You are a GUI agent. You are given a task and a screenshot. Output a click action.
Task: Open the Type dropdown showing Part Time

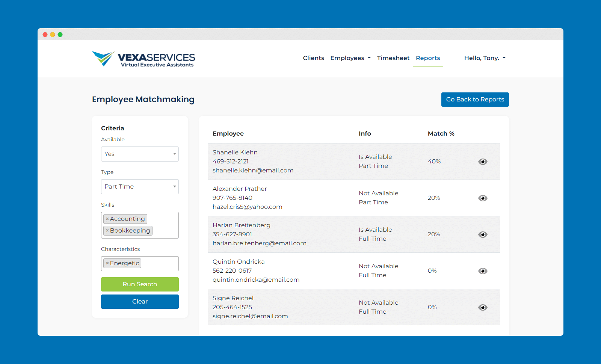[x=140, y=187]
